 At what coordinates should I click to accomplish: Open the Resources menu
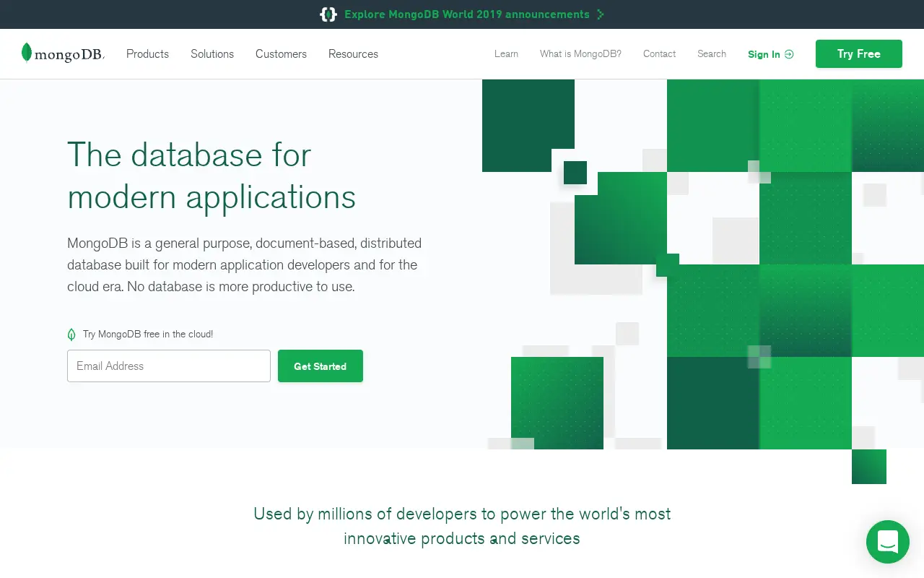(353, 54)
